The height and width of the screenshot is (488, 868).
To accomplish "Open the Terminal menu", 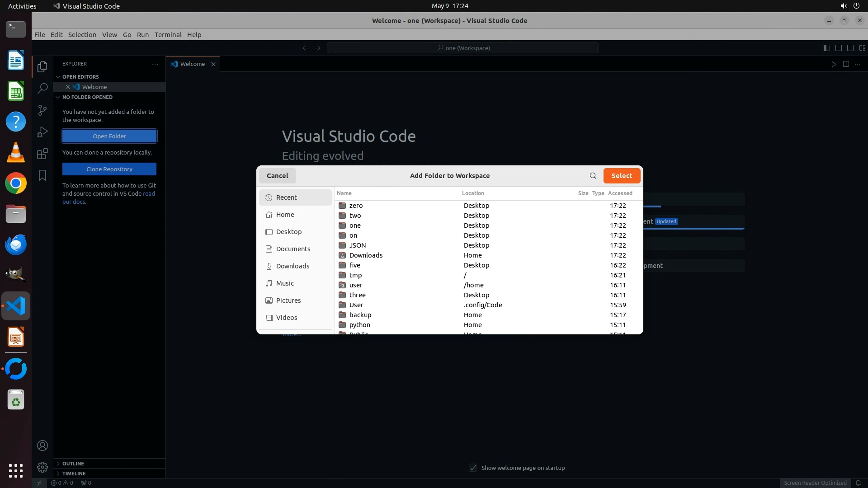I will pos(168,35).
